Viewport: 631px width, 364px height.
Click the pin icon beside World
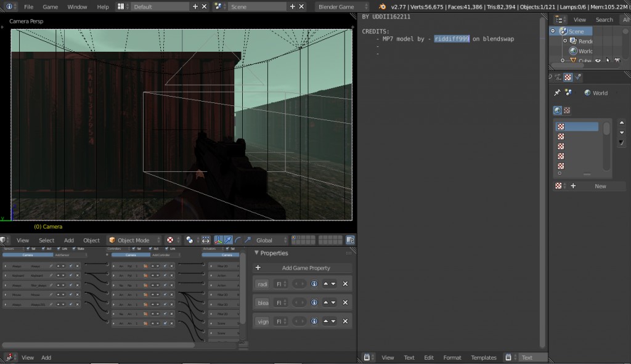(557, 93)
